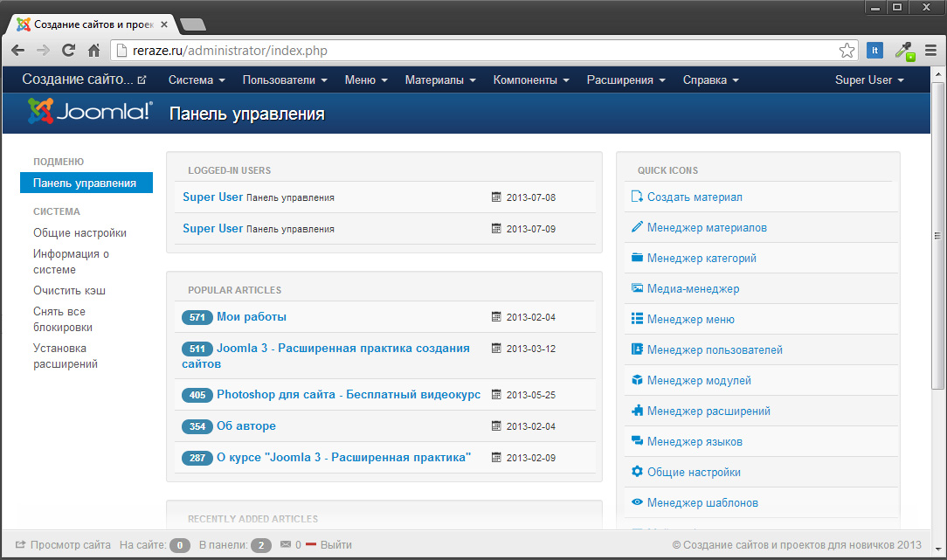Click the image icon for Медиа-менеджер
This screenshot has height=560, width=947.
click(x=637, y=288)
